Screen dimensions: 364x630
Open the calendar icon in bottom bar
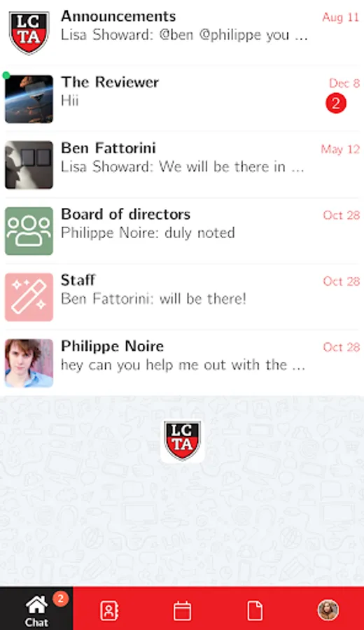coord(182,610)
